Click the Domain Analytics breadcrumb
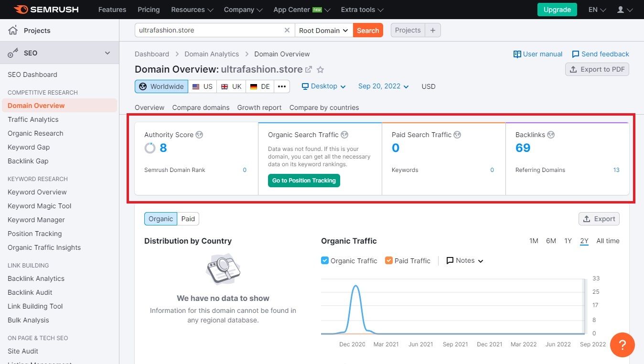This screenshot has height=364, width=644. (212, 54)
